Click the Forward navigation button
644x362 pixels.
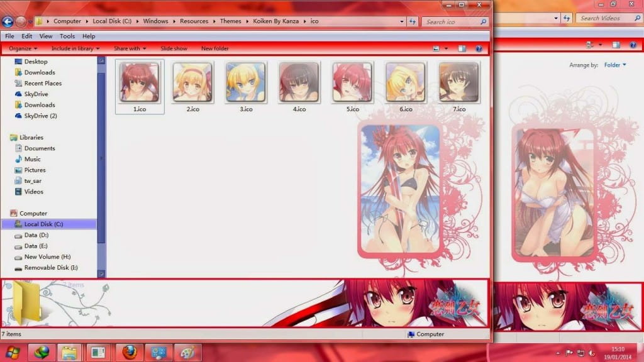click(x=21, y=21)
